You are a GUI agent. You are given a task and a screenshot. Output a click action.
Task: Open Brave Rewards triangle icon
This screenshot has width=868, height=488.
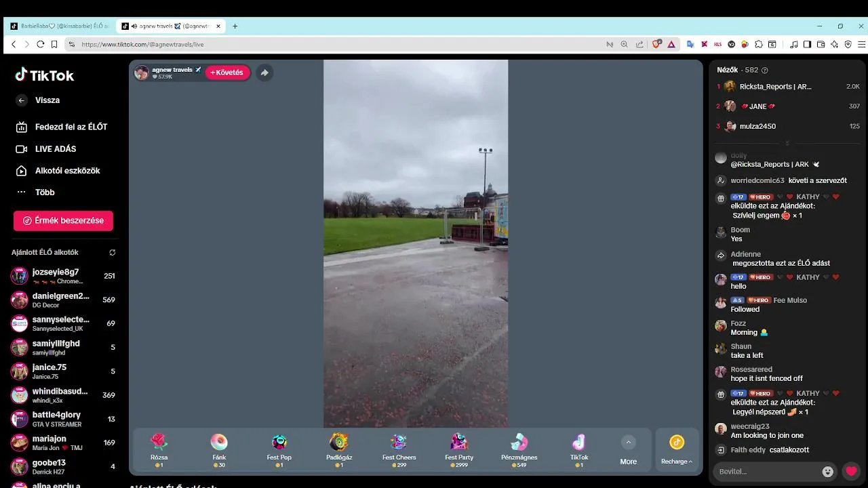pos(671,44)
